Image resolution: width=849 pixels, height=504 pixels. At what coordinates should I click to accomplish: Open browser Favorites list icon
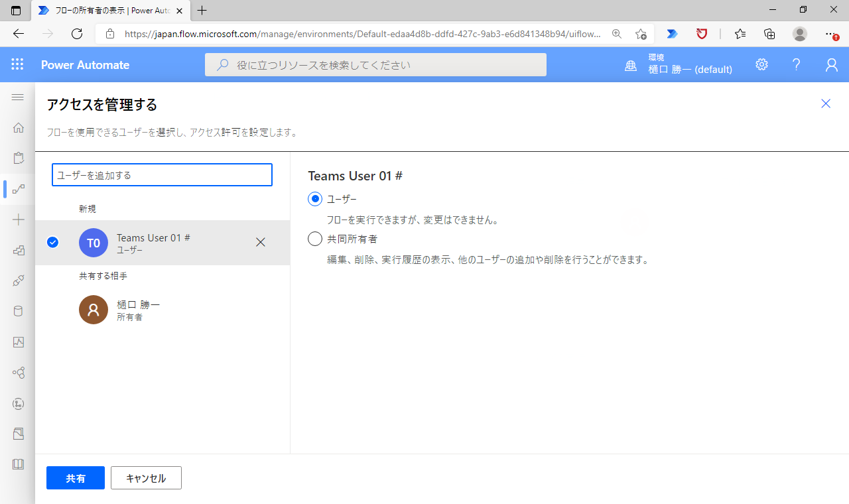coord(740,34)
